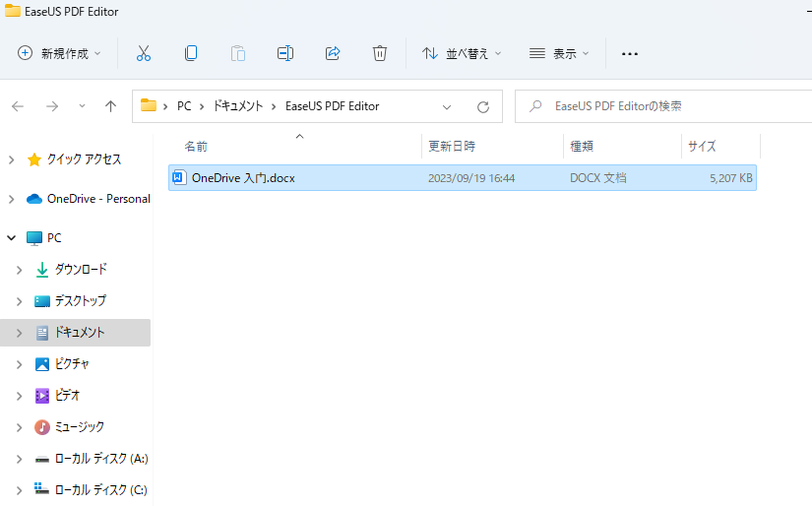Go up one folder level
The image size is (812, 506).
tap(110, 106)
